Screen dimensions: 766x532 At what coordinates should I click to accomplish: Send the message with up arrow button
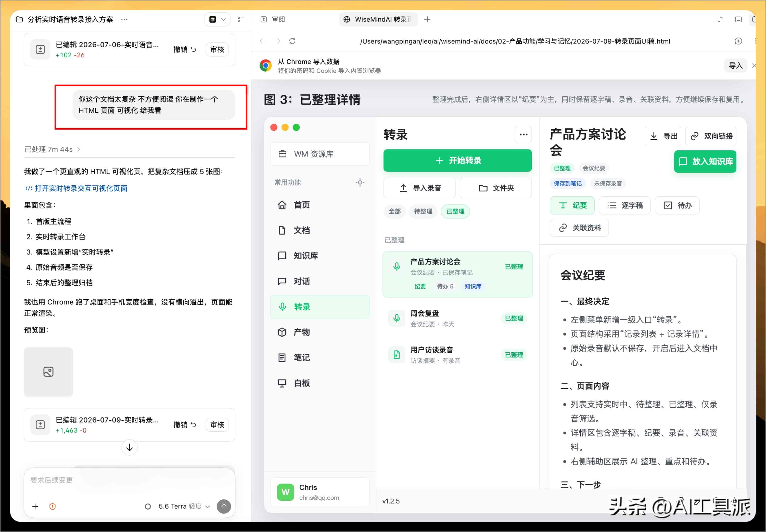point(224,506)
